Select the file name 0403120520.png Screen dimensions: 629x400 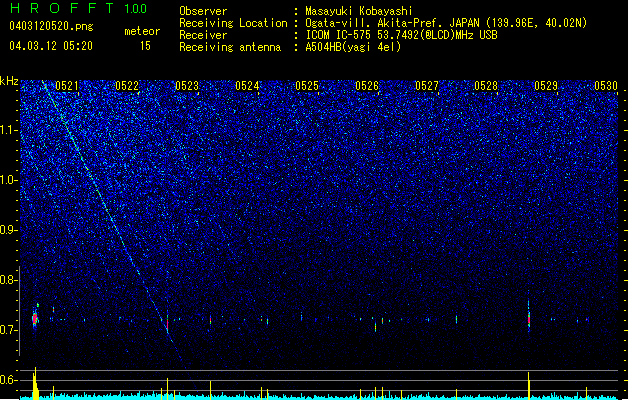(x=51, y=26)
